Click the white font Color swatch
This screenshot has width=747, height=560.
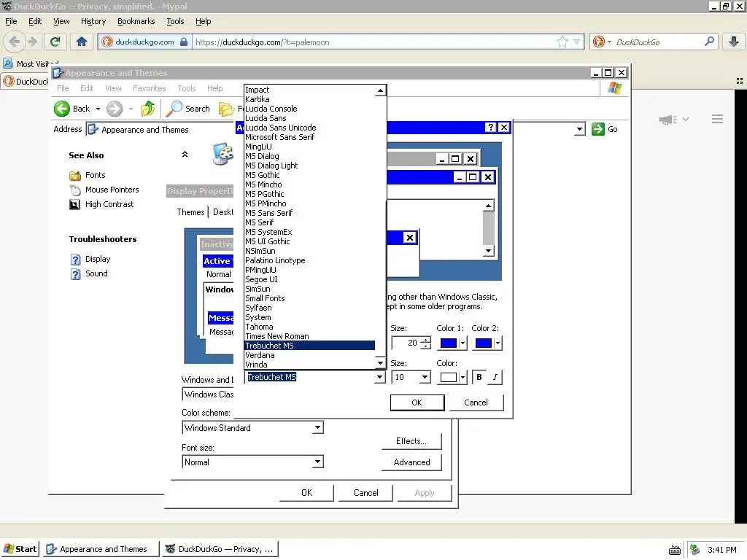click(x=449, y=378)
